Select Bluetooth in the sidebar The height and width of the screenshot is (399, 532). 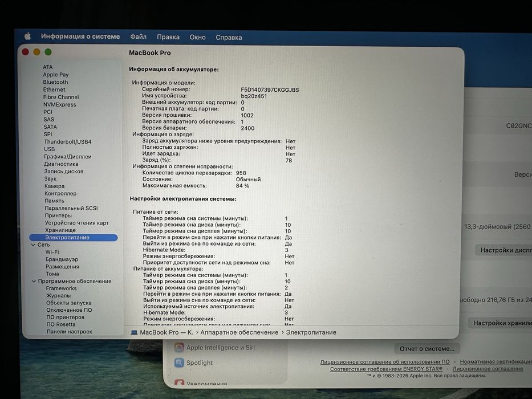[x=55, y=82]
